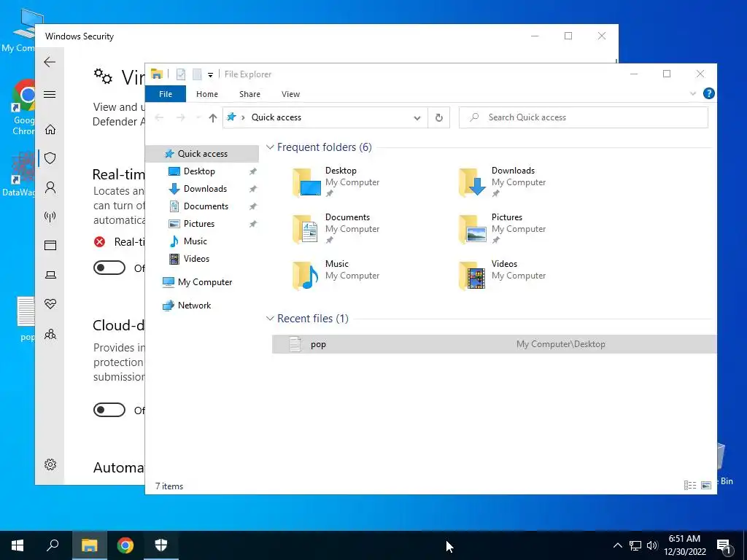Click the Search Quick access field
The image size is (747, 560).
(583, 117)
